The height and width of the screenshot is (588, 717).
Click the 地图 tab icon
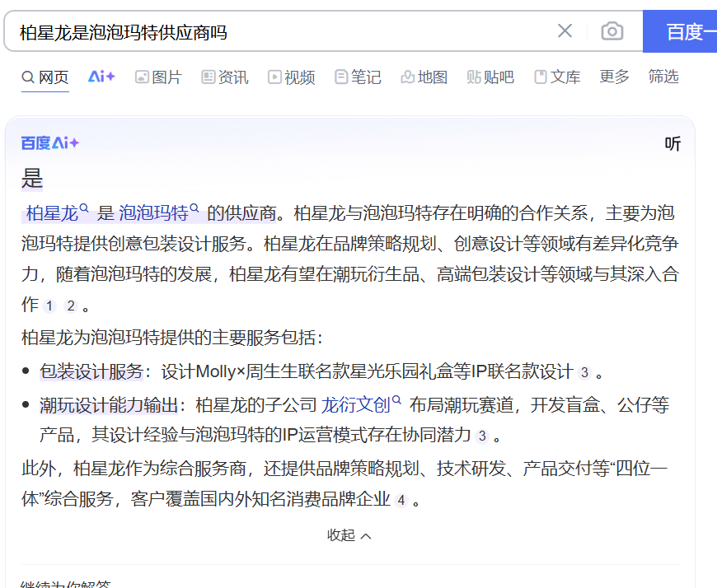(x=407, y=77)
